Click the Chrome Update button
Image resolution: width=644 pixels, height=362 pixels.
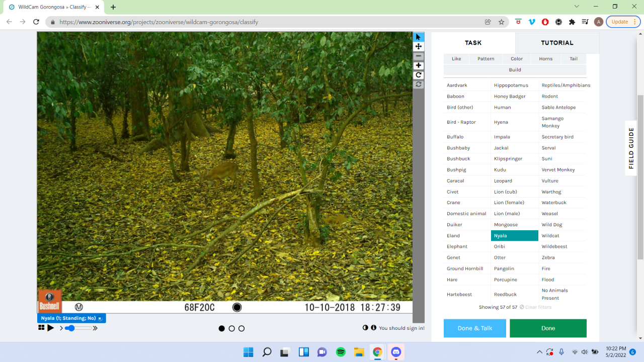623,22
